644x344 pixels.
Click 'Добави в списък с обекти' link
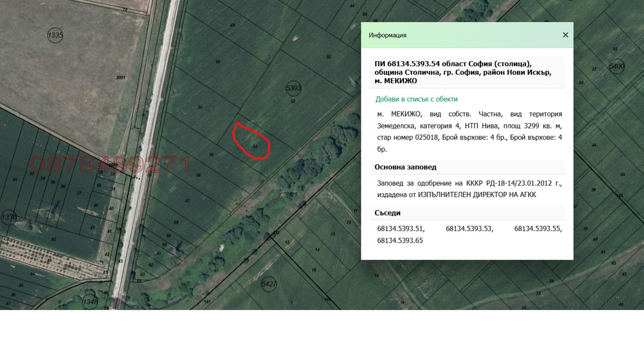(x=416, y=99)
